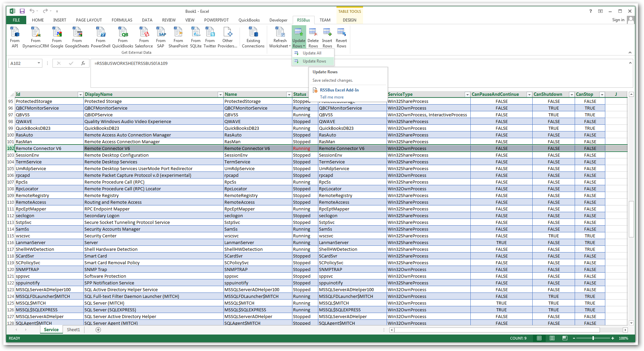
Task: Enable Page Break Preview view
Action: coord(565,338)
